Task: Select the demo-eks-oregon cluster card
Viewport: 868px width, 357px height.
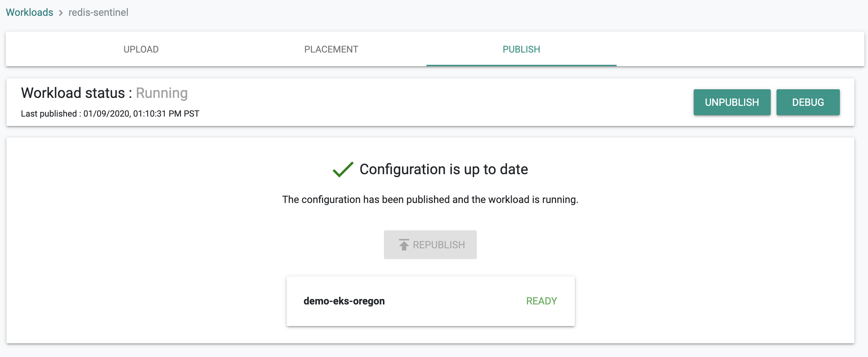Action: tap(431, 301)
